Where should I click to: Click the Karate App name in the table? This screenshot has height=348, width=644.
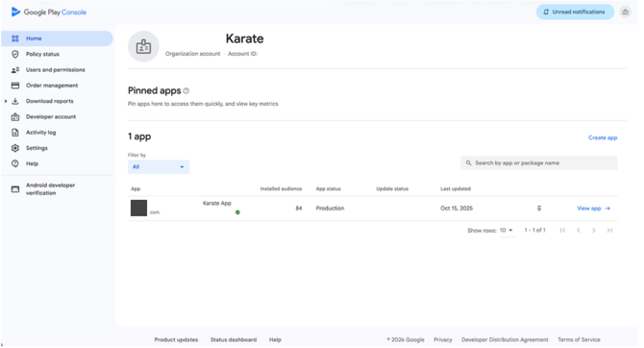(217, 204)
